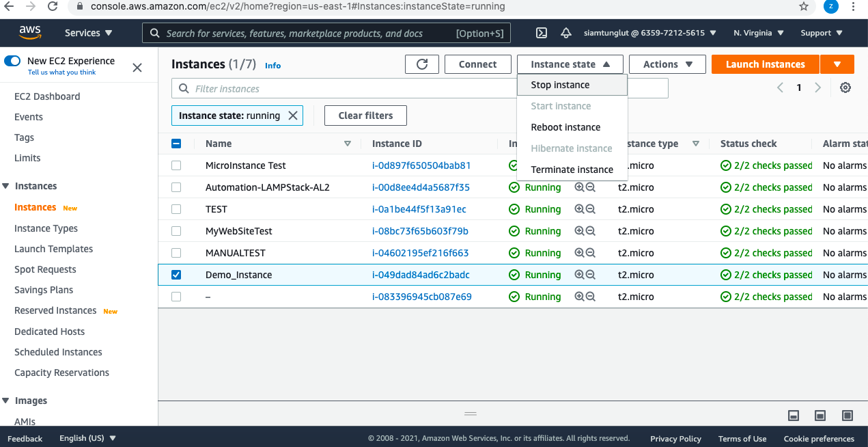
Task: Zoom in icon for TEST row
Action: 579,209
